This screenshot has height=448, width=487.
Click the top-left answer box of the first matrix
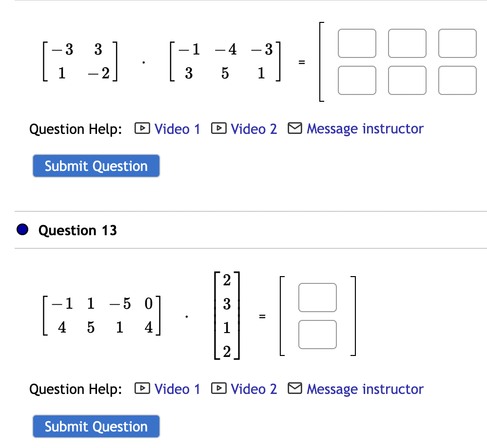(357, 43)
